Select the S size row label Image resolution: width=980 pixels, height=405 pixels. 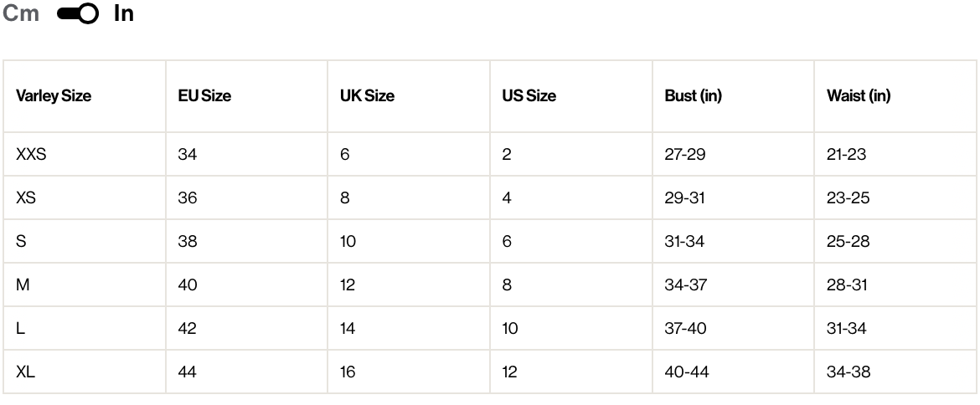pyautogui.click(x=21, y=242)
